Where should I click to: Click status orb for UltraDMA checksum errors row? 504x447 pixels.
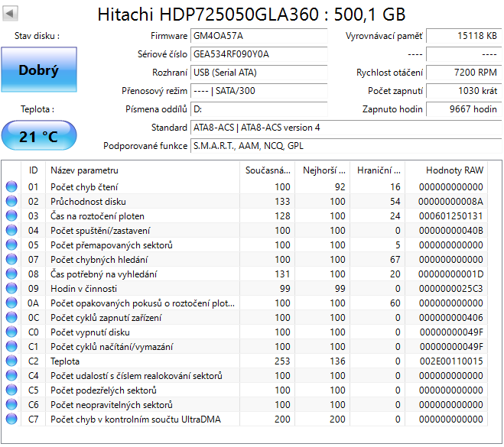11,419
